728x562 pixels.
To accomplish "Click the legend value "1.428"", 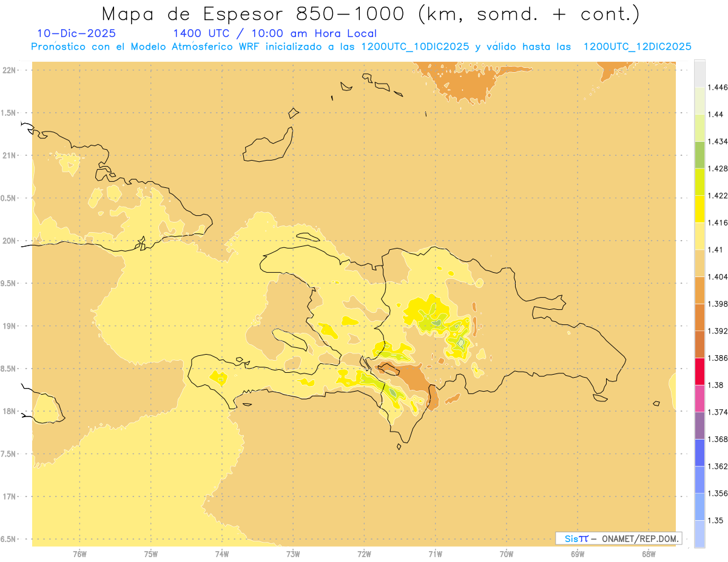I will tap(718, 168).
